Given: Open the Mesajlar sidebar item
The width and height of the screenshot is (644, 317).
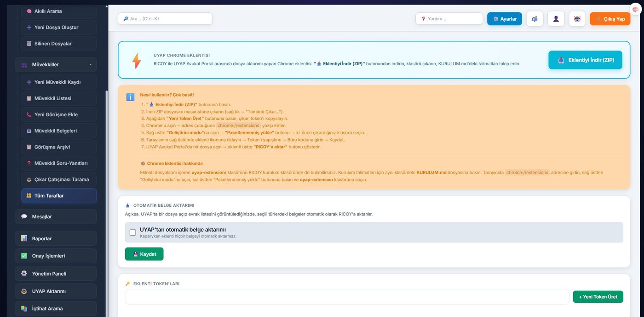Looking at the screenshot, I should (x=56, y=216).
